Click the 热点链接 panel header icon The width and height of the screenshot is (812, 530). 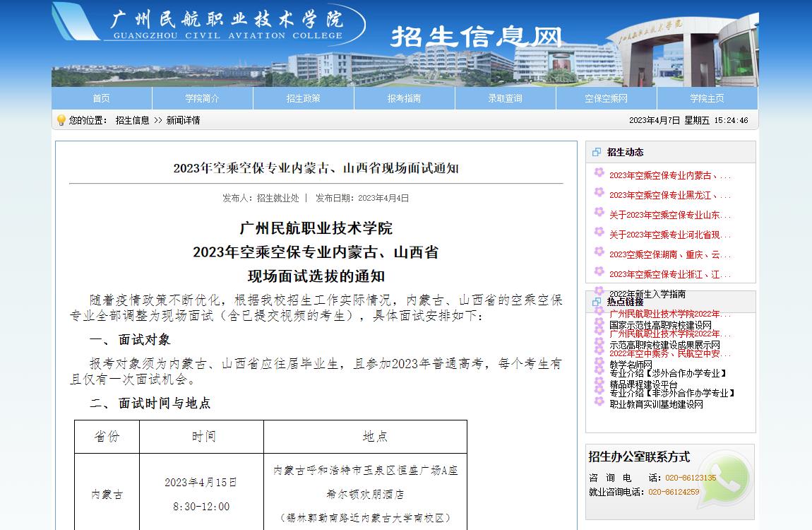pos(597,302)
